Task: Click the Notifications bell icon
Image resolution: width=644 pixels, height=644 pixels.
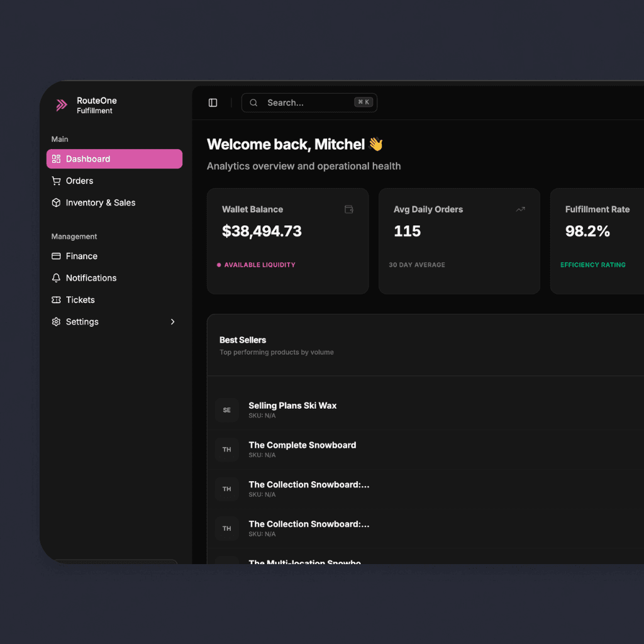Action: click(x=56, y=278)
